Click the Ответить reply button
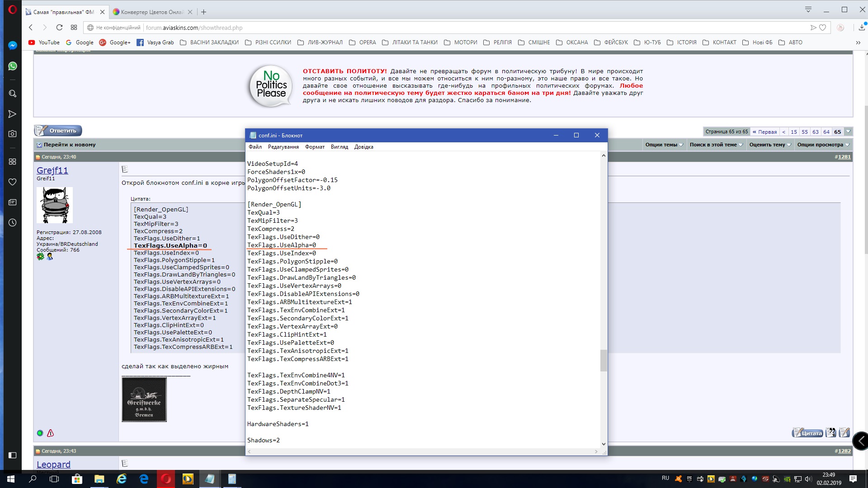 58,131
